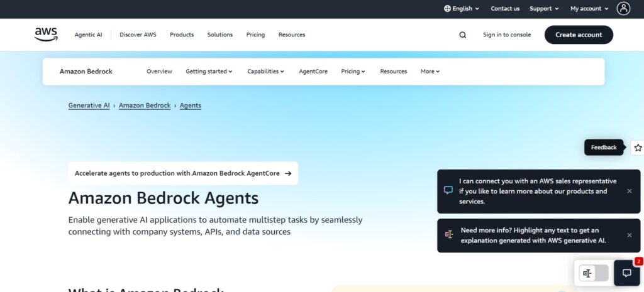
Task: Dismiss the AWS sales representative notification
Action: tap(629, 191)
